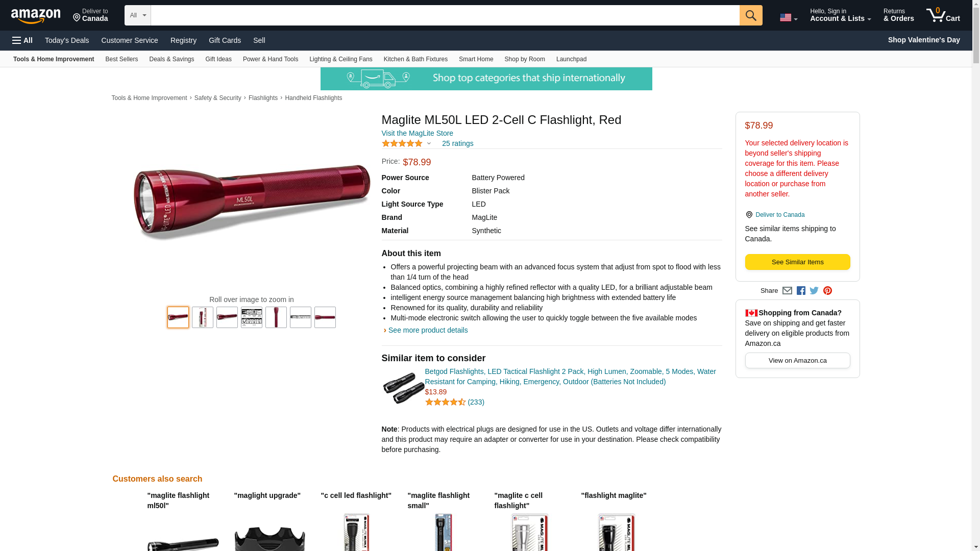Visit the MagLite Store link
The width and height of the screenshot is (980, 551).
(x=417, y=133)
